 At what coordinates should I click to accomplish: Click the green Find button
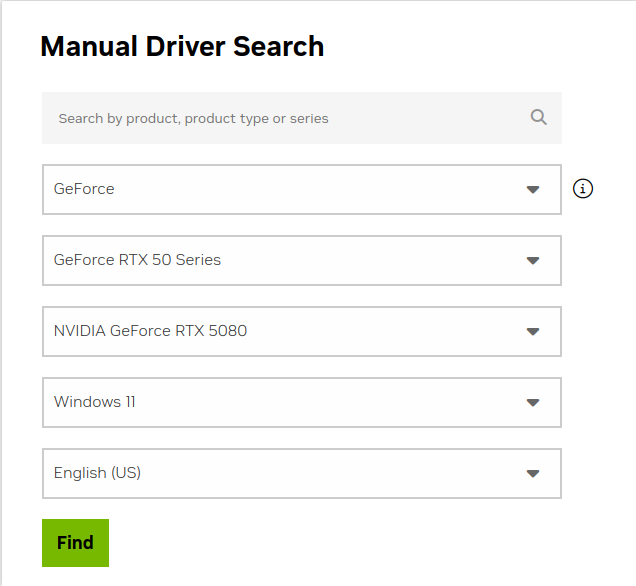(75, 543)
